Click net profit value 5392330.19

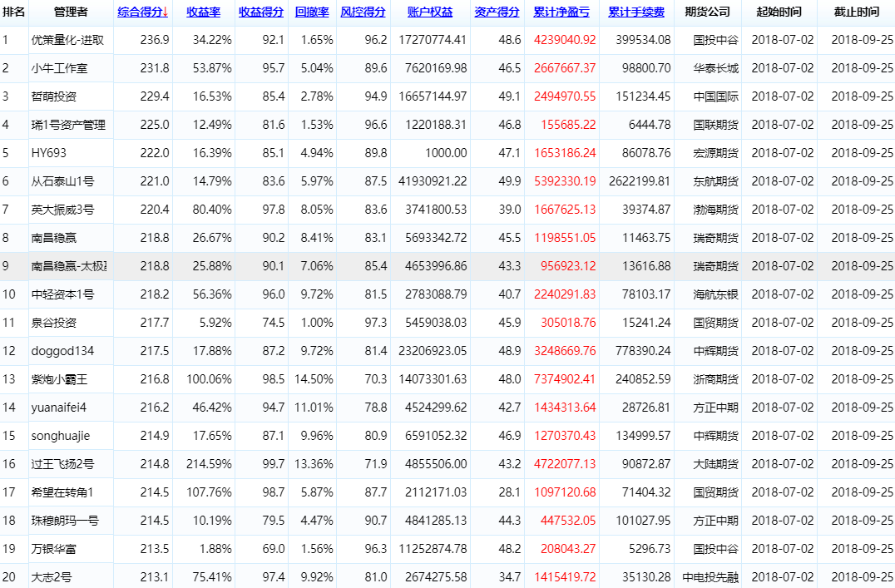click(x=565, y=181)
